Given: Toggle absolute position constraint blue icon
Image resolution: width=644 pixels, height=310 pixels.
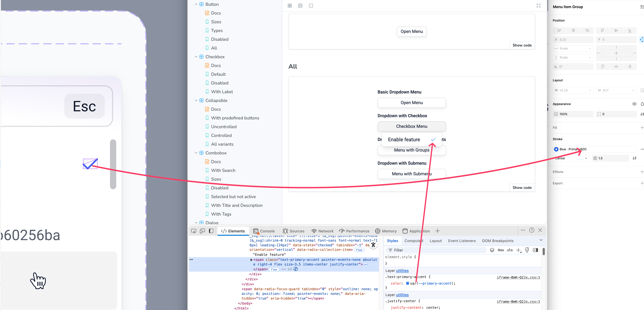Looking at the screenshot, I should pyautogui.click(x=642, y=39).
